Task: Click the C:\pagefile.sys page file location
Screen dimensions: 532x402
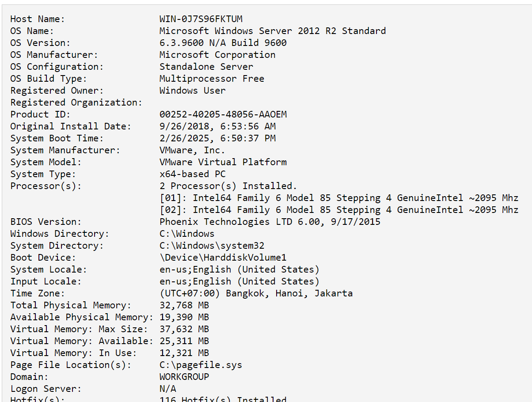Action: pos(201,365)
